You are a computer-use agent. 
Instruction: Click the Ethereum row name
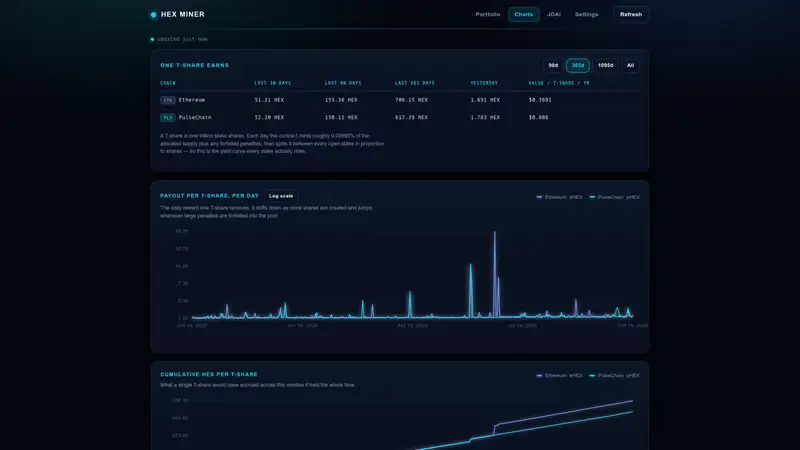tap(192, 100)
